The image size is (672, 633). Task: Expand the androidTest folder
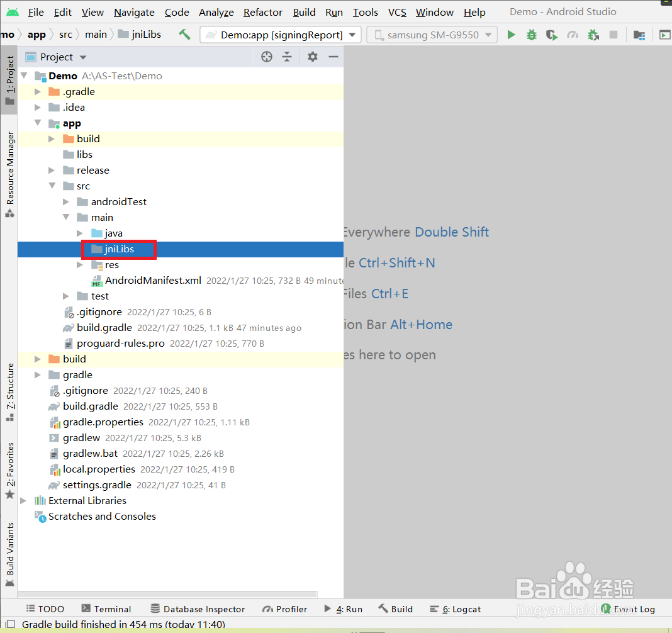pyautogui.click(x=66, y=202)
